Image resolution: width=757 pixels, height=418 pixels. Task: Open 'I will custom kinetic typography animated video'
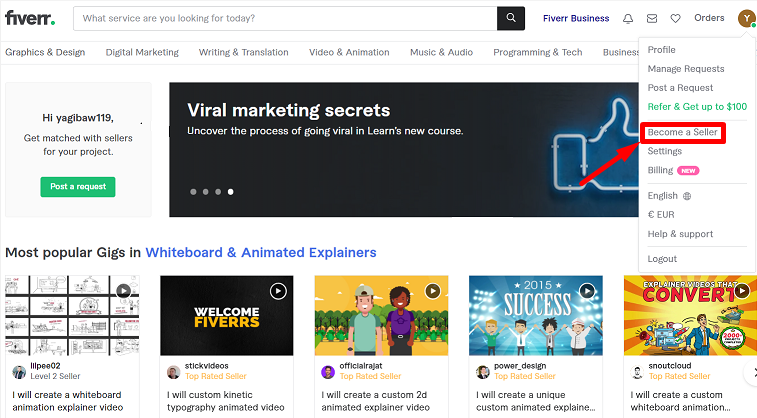tap(225, 401)
